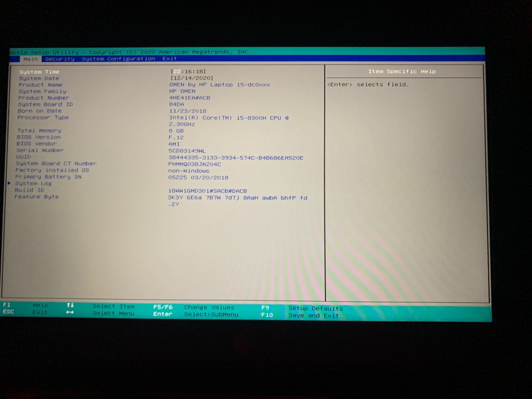This screenshot has width=532, height=399.
Task: Select system board ID value 84DA
Action: click(x=176, y=104)
